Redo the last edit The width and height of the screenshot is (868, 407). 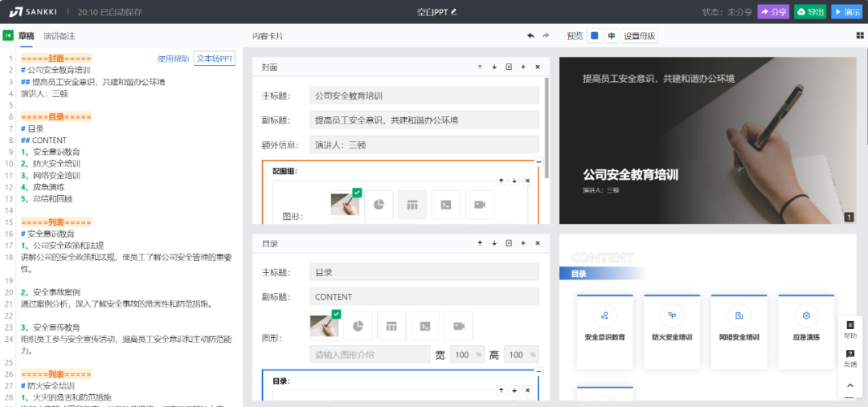[x=546, y=36]
